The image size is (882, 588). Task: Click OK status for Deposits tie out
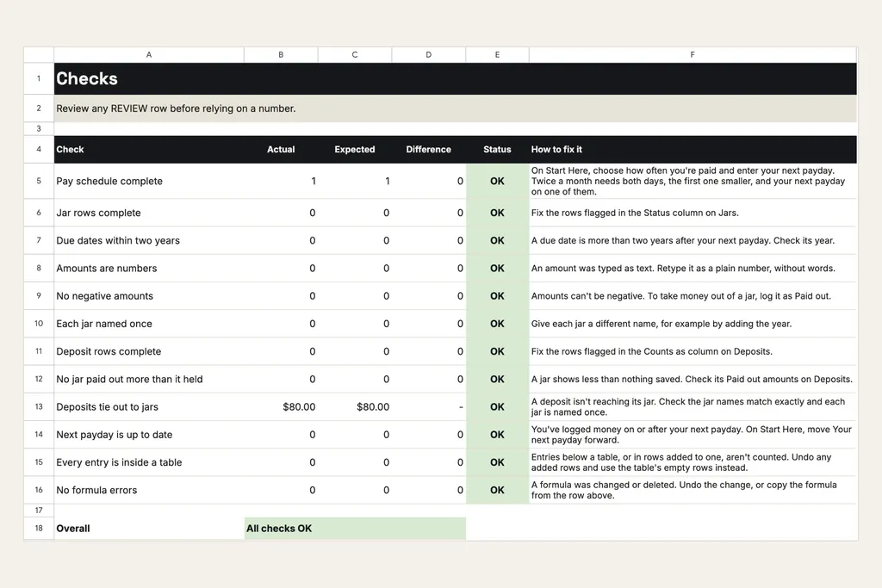(497, 406)
